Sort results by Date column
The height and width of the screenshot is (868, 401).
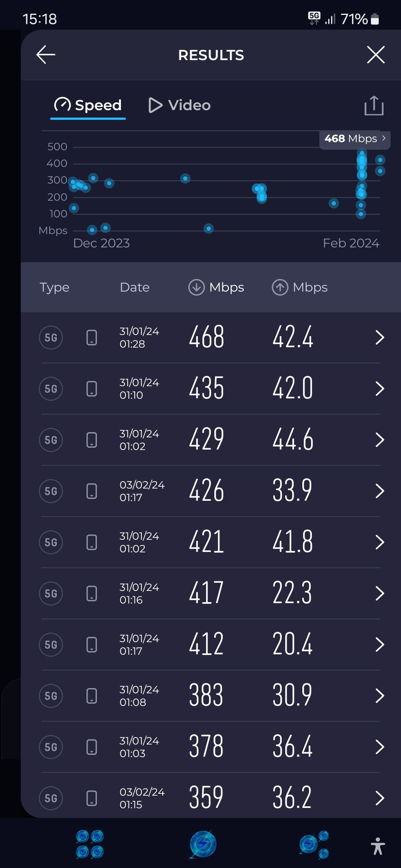click(x=134, y=287)
